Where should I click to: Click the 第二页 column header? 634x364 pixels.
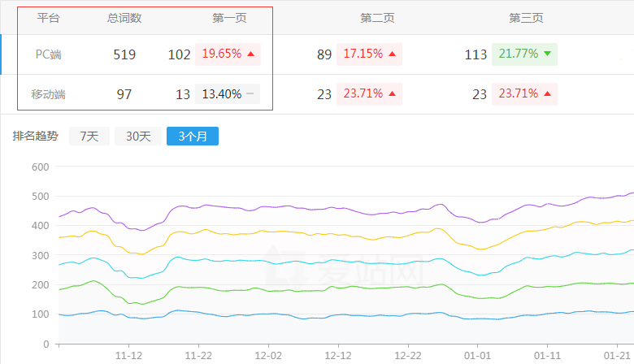click(377, 17)
